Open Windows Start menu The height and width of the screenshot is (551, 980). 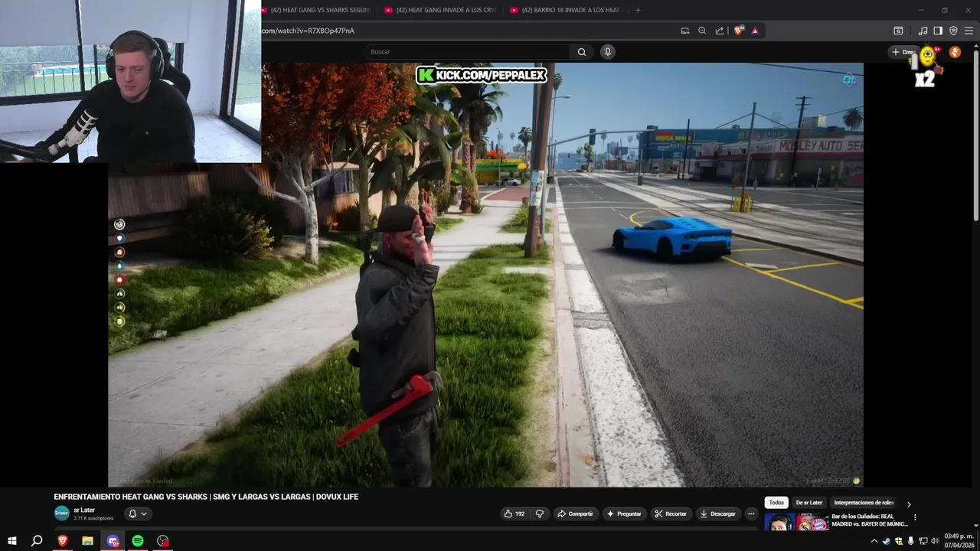tap(12, 541)
